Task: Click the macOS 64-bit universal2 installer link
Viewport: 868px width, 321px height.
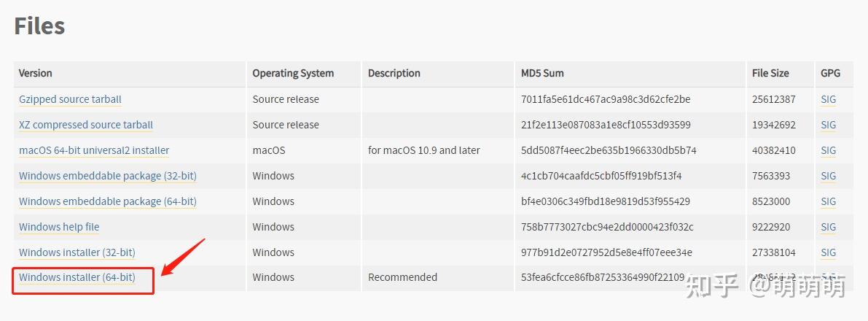Action: (94, 150)
